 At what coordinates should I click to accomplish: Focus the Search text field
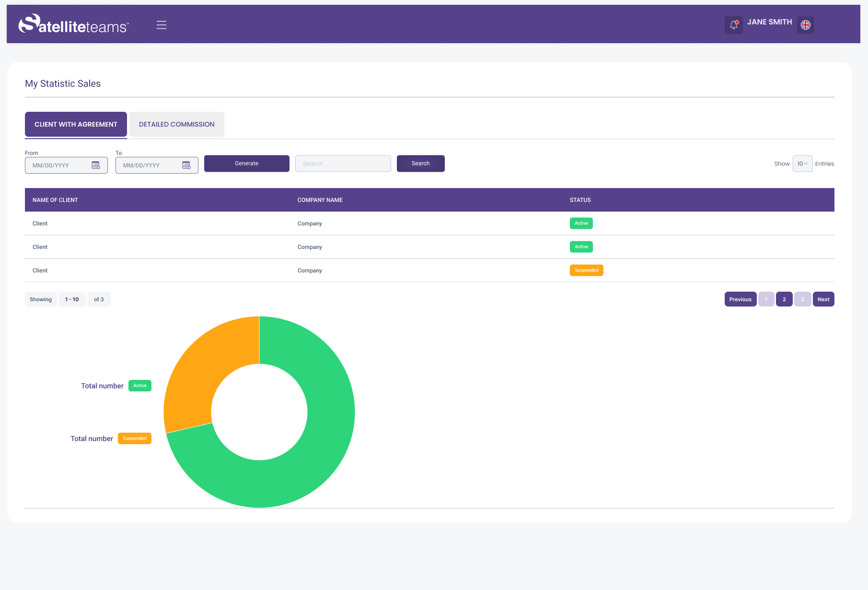coord(343,164)
